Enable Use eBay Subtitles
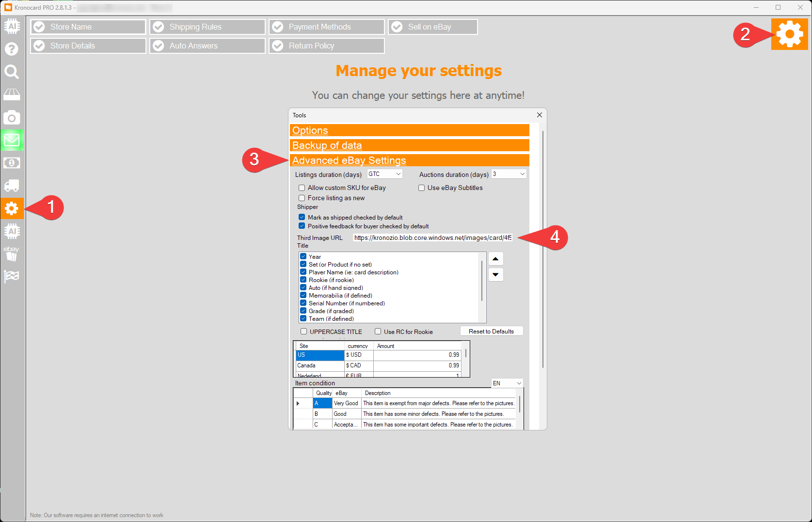The width and height of the screenshot is (812, 522). tap(422, 188)
